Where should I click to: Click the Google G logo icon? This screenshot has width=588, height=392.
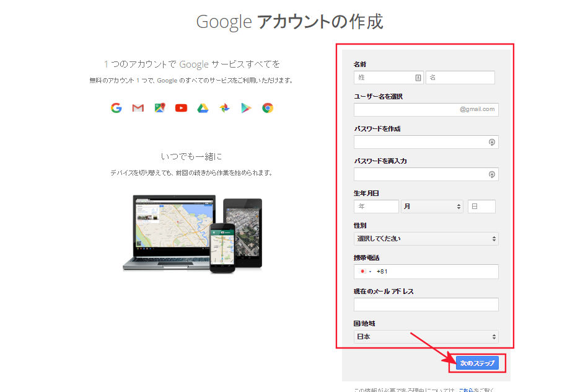[x=116, y=108]
